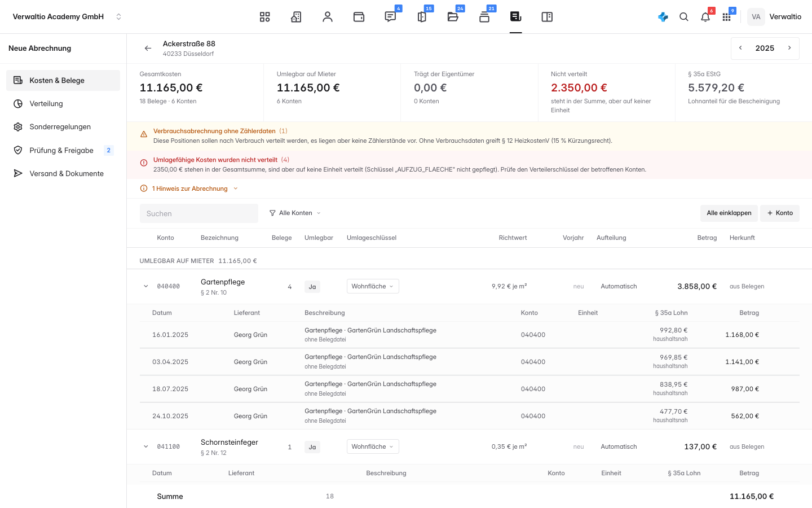Open search via the magnifier icon
This screenshot has height=508, width=812.
[x=684, y=17]
